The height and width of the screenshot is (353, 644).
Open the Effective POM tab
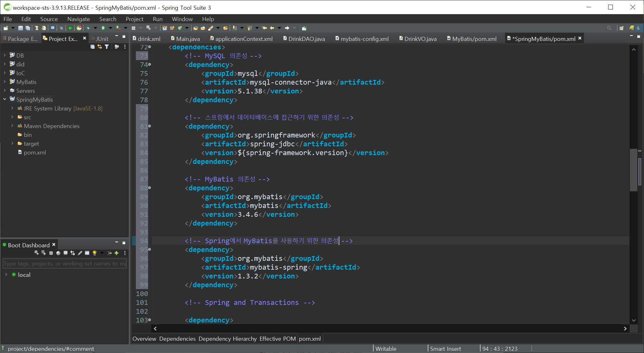pos(278,339)
